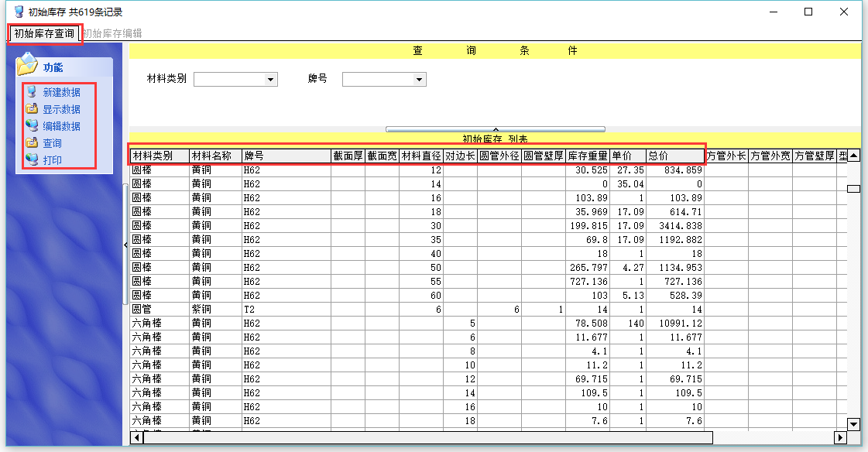
Task: Click the 库存重里 column header
Action: tap(588, 156)
